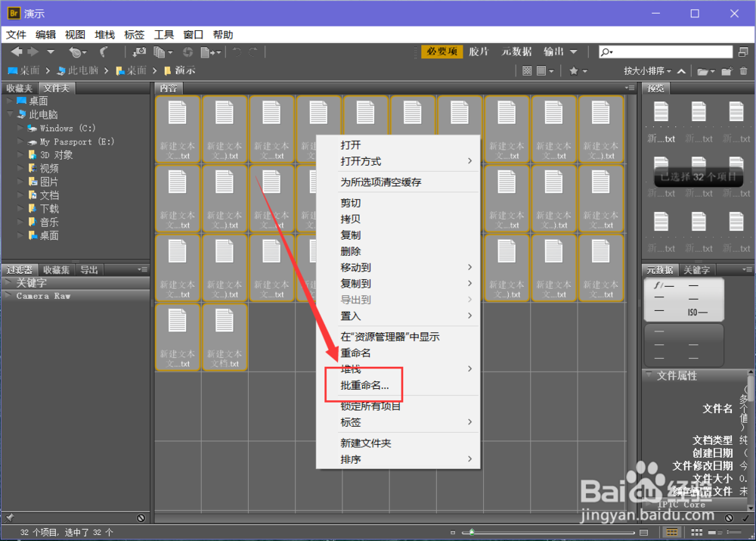Click 此电脑 in the path bar
Screen dimensions: 756x541
pyautogui.click(x=77, y=70)
